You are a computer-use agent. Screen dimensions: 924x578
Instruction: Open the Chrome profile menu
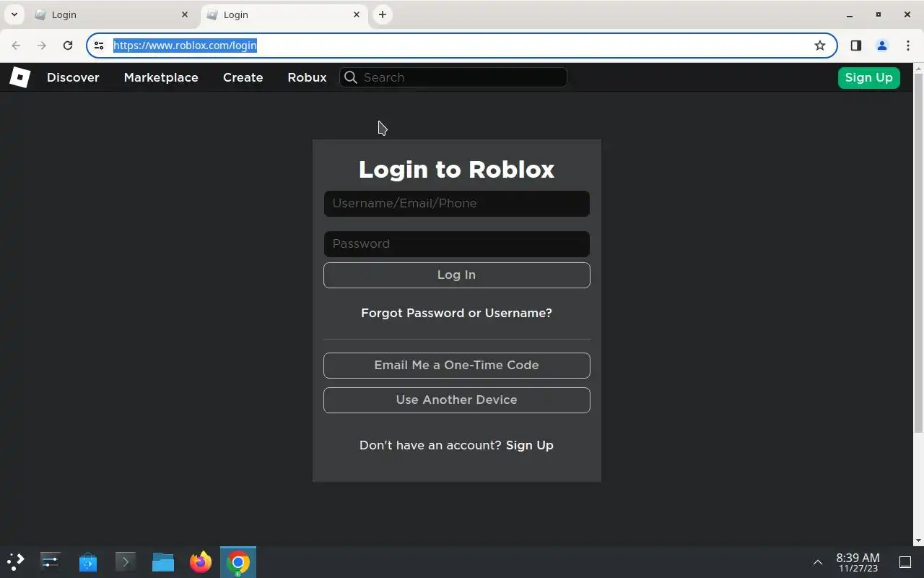click(x=881, y=46)
